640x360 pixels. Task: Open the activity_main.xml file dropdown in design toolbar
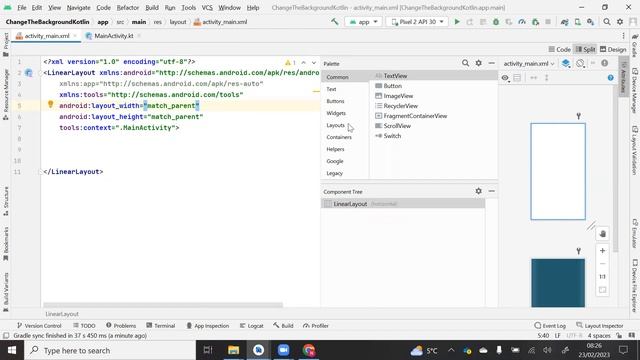click(x=529, y=63)
